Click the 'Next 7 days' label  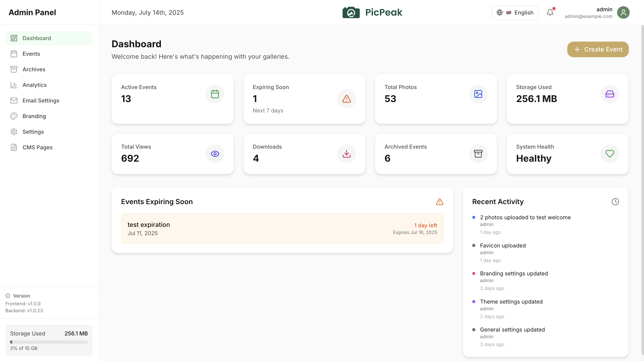click(x=268, y=111)
